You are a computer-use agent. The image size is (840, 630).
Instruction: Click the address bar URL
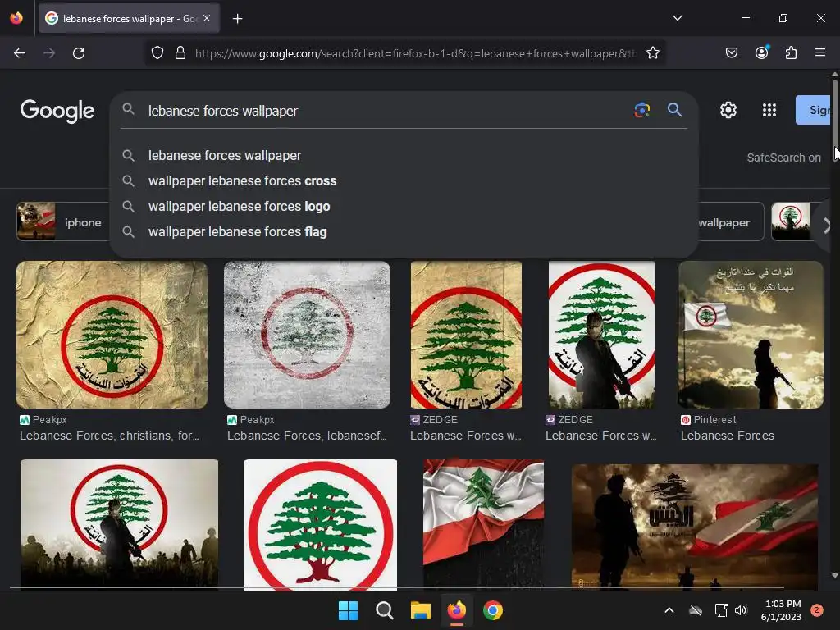point(416,53)
